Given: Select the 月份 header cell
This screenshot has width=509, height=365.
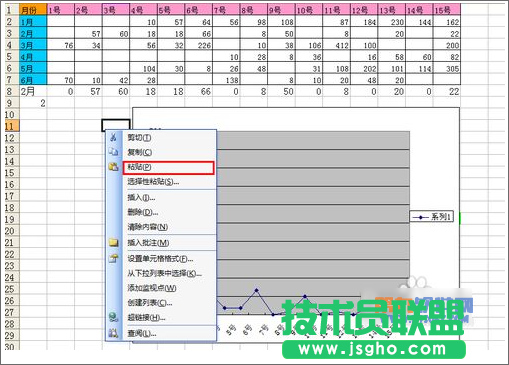Looking at the screenshot, I should coord(33,10).
